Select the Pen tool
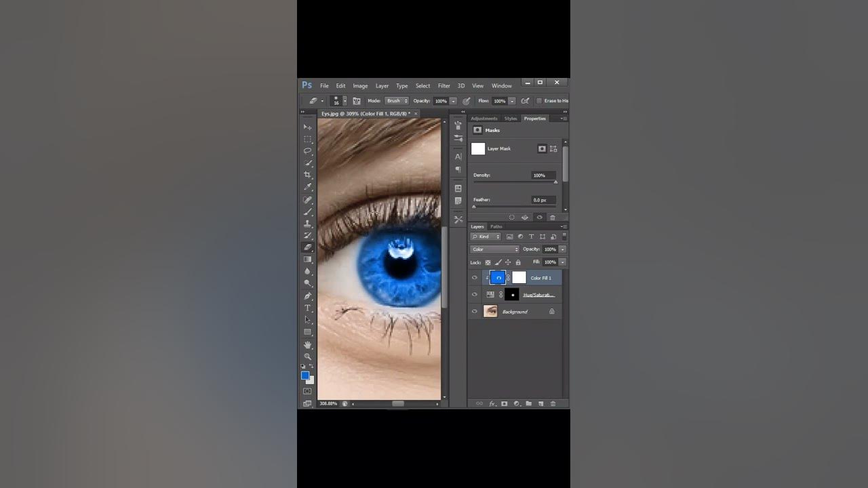The height and width of the screenshot is (488, 868). (x=307, y=296)
